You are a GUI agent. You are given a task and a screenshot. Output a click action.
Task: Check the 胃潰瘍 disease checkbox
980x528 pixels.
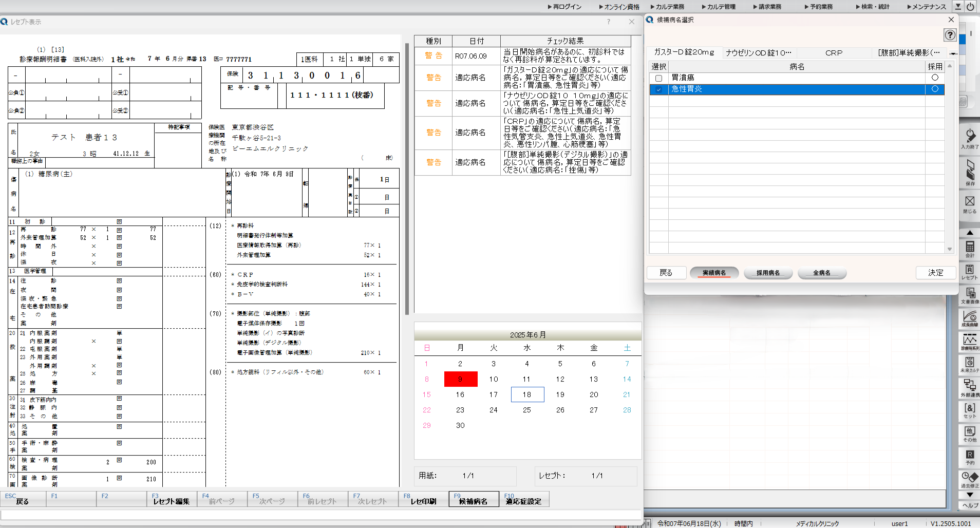[659, 78]
